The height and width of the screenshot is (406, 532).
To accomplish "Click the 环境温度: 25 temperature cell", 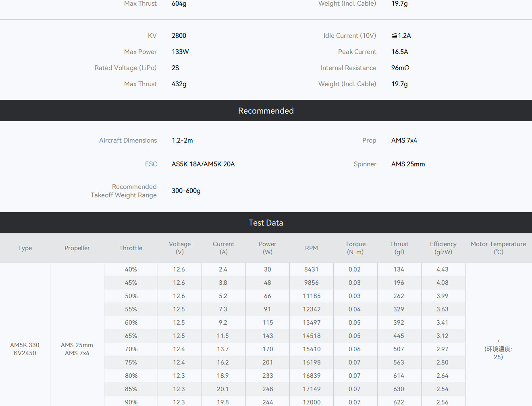I will [x=499, y=349].
